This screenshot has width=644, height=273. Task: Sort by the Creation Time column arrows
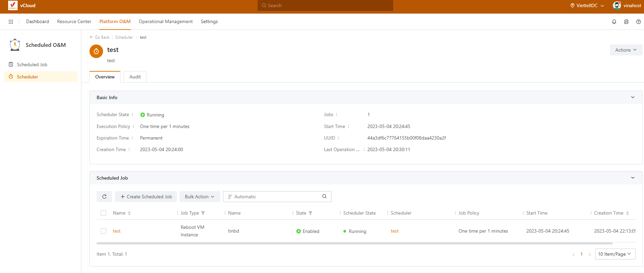point(627,213)
